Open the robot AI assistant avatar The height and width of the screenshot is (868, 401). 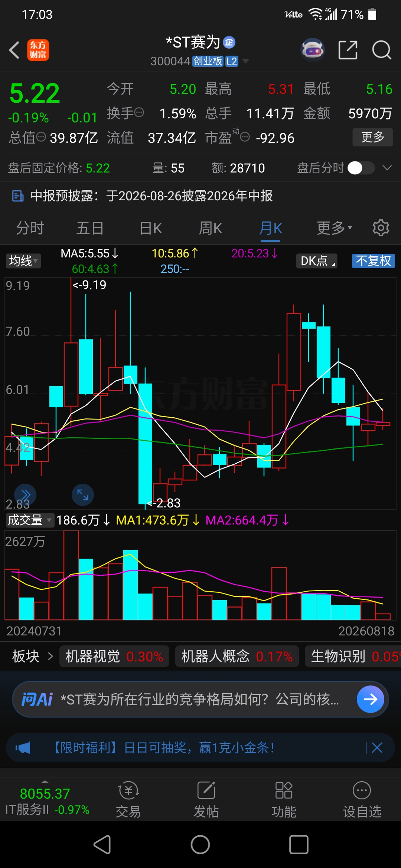tap(313, 50)
